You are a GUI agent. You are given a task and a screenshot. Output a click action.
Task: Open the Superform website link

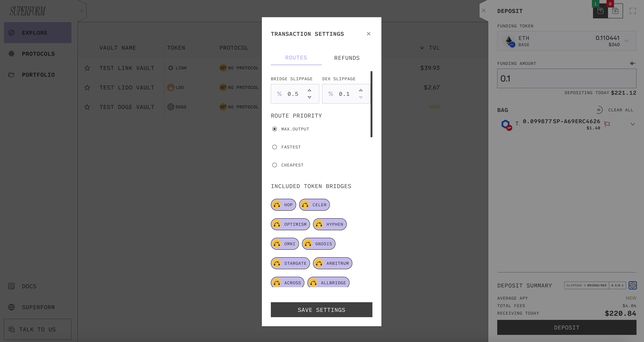point(31,307)
